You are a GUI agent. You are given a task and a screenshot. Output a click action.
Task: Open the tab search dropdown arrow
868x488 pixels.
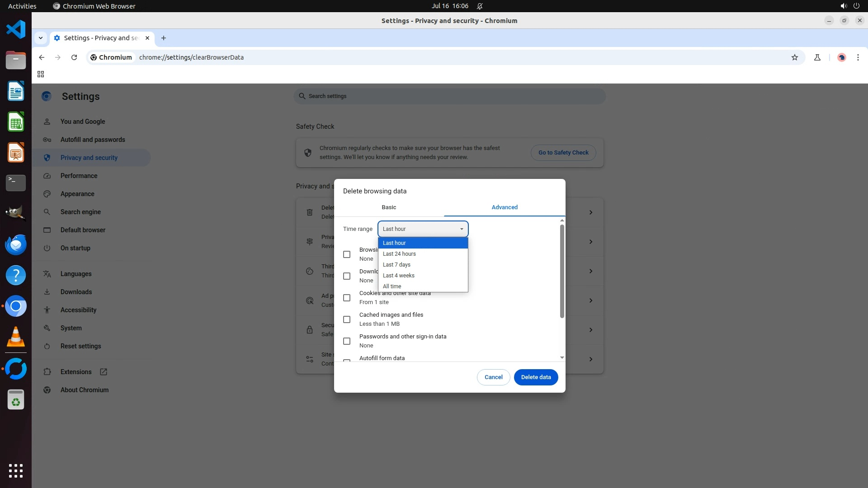tap(41, 38)
